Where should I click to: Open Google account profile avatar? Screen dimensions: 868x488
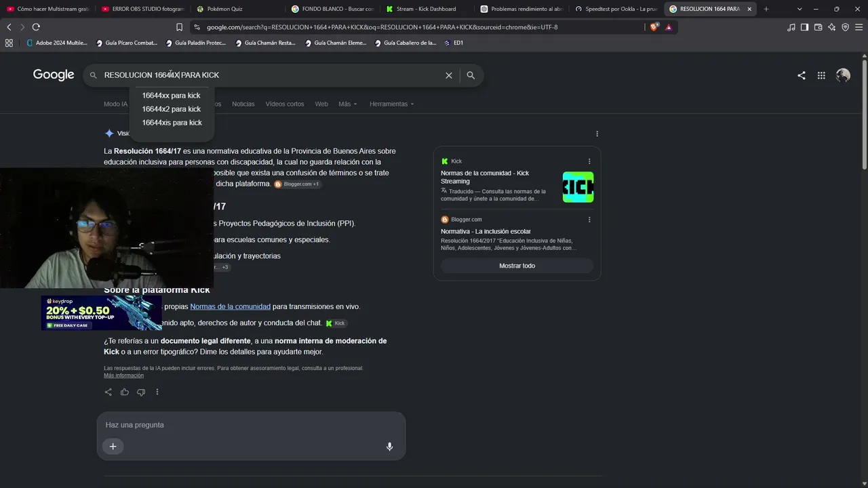point(843,75)
